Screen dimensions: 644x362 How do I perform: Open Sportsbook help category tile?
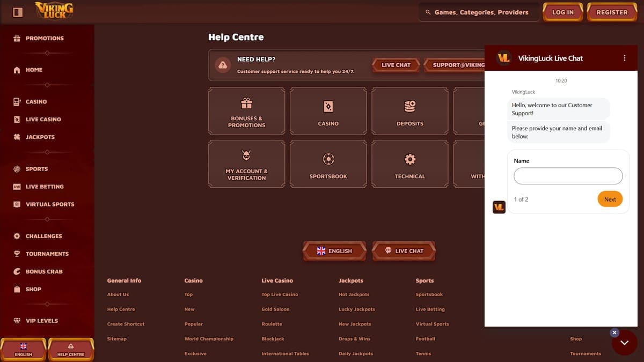328,164
